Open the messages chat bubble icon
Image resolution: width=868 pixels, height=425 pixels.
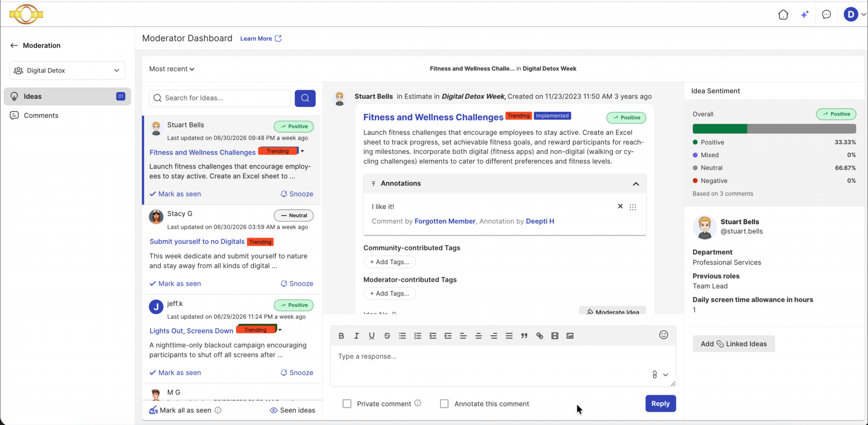826,15
